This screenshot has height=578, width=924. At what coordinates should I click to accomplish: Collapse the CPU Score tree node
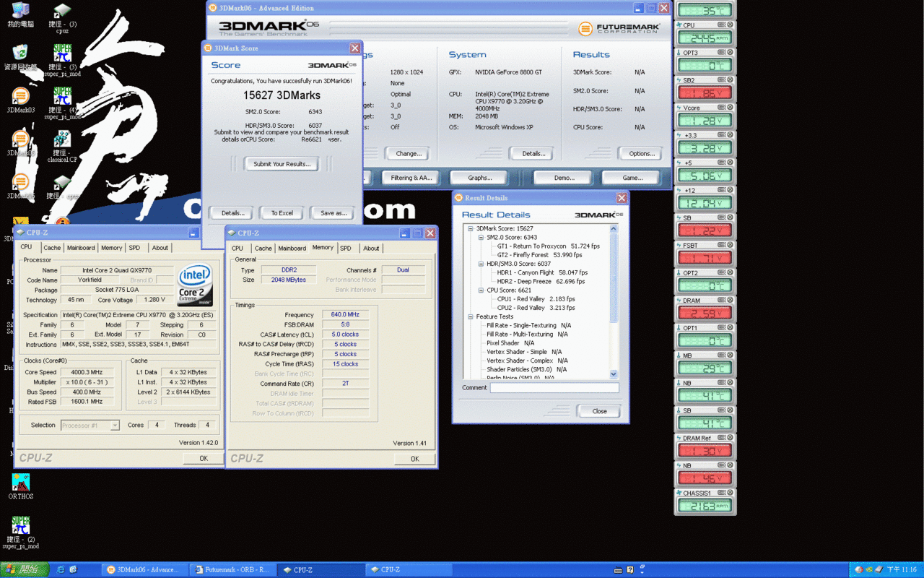[479, 290]
